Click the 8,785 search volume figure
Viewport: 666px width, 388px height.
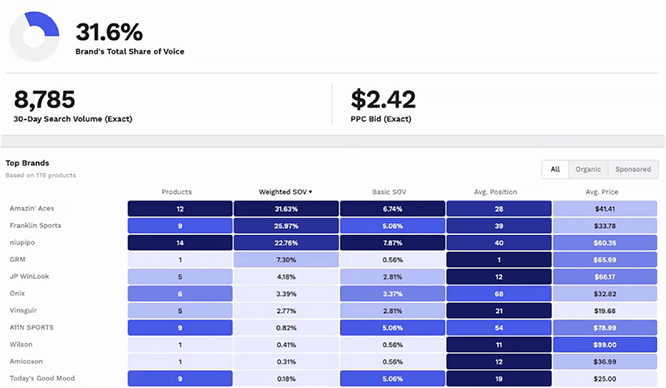[45, 99]
